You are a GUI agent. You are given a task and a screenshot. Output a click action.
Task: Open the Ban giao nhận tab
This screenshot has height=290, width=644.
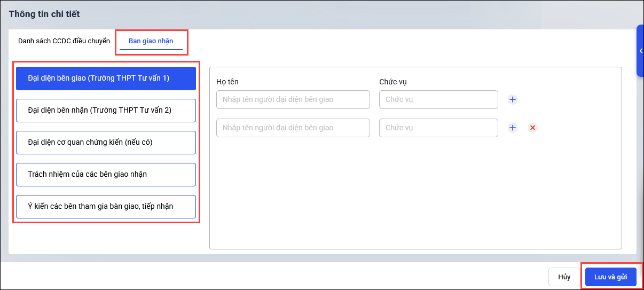click(x=151, y=41)
